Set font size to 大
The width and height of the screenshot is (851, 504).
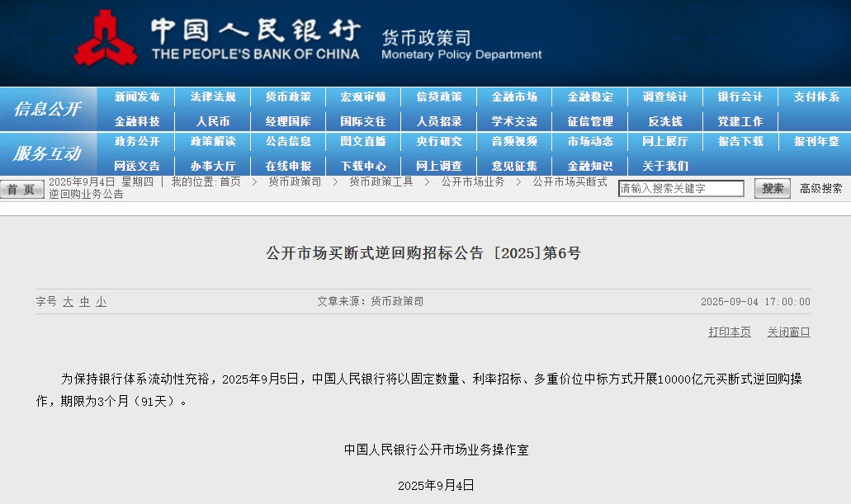point(68,302)
